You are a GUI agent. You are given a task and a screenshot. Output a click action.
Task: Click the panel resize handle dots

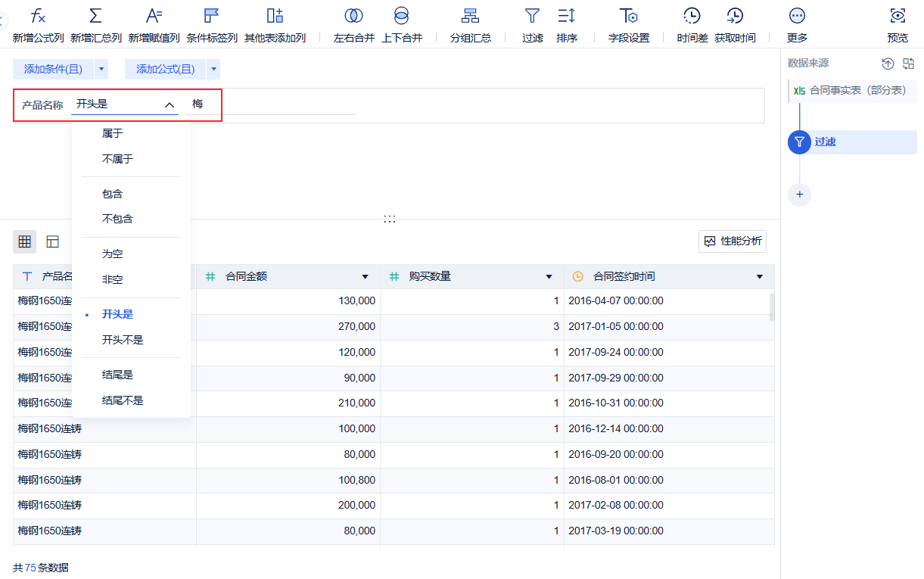point(390,219)
